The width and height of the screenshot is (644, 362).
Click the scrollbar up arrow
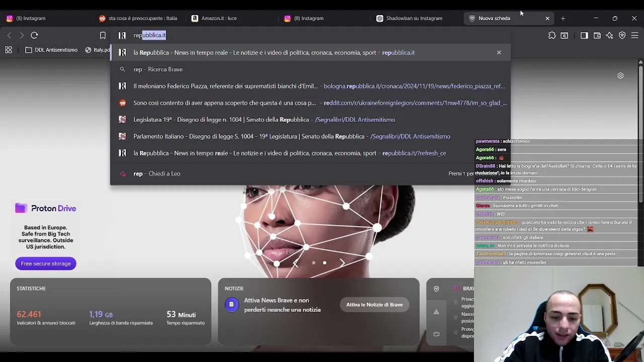pyautogui.click(x=640, y=62)
